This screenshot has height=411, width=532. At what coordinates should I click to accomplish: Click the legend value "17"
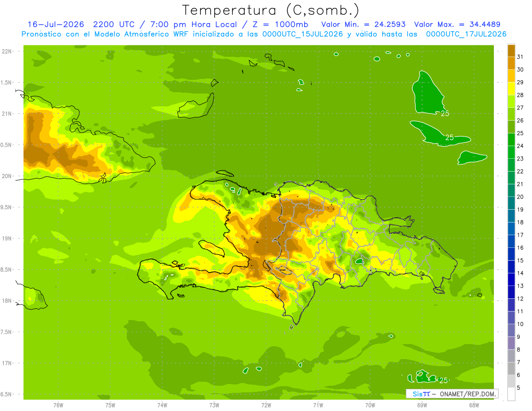[520, 235]
